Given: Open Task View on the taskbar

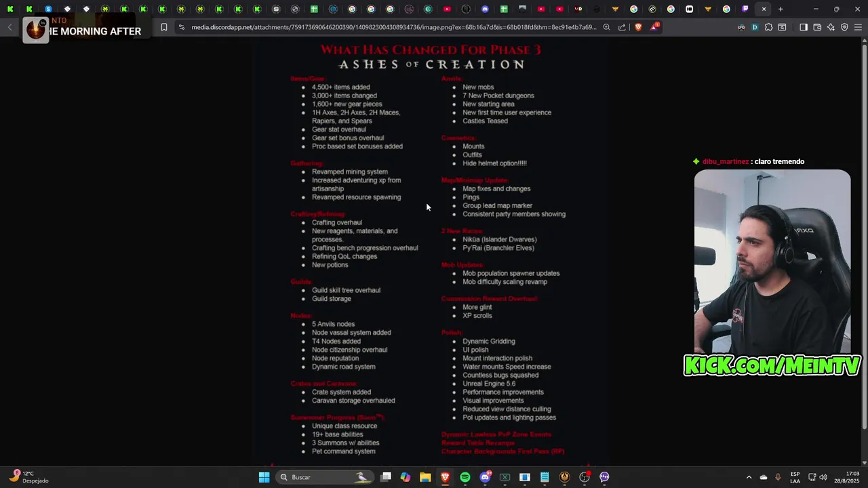Looking at the screenshot, I should point(386,477).
